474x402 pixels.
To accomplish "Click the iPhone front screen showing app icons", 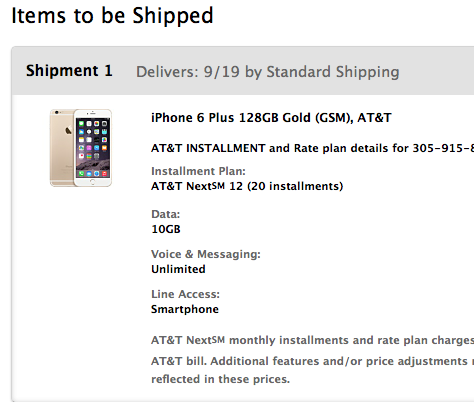I will pos(93,148).
